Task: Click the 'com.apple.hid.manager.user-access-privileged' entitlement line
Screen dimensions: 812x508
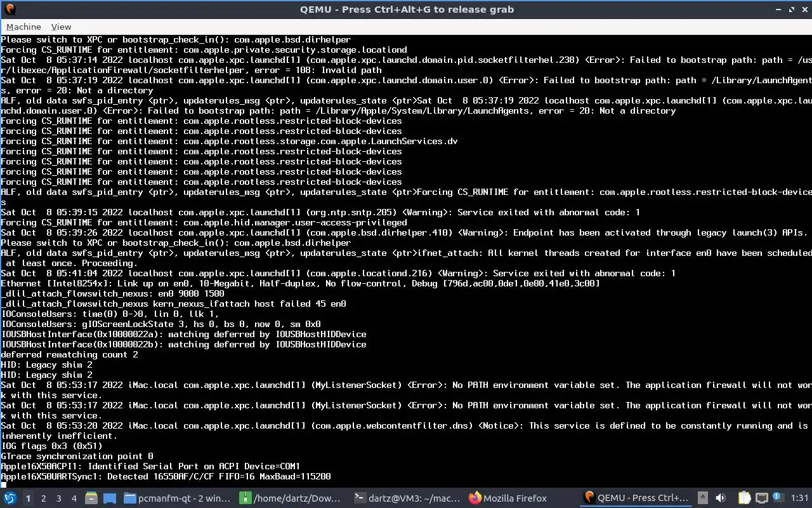Action: [x=204, y=222]
